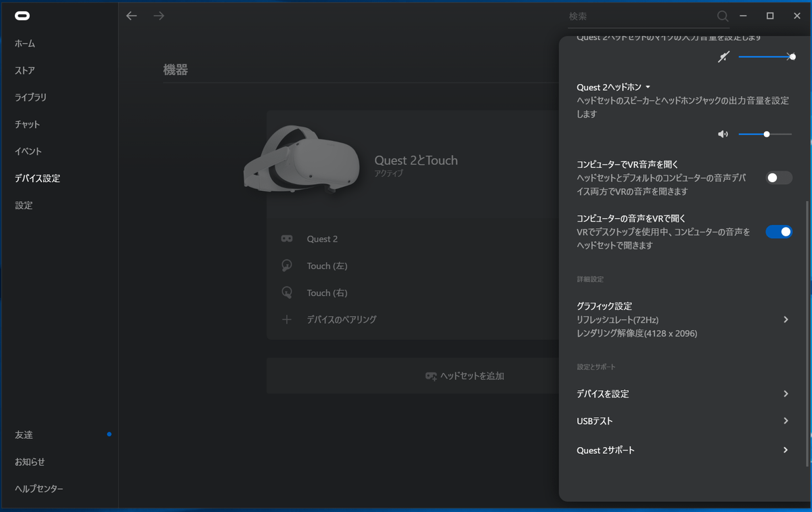This screenshot has height=512, width=812.
Task: Maximize the Oculus window
Action: (770, 16)
